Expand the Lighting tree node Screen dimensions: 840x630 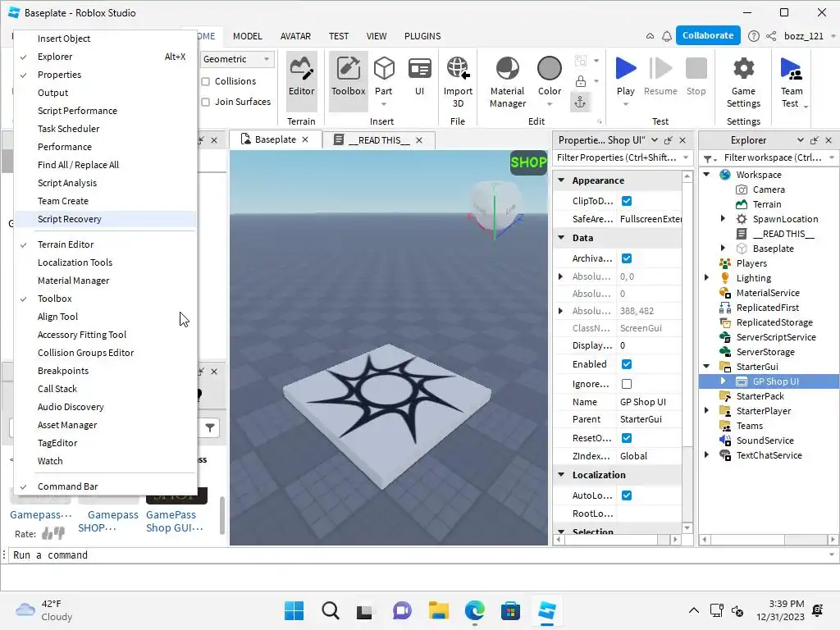pos(706,277)
